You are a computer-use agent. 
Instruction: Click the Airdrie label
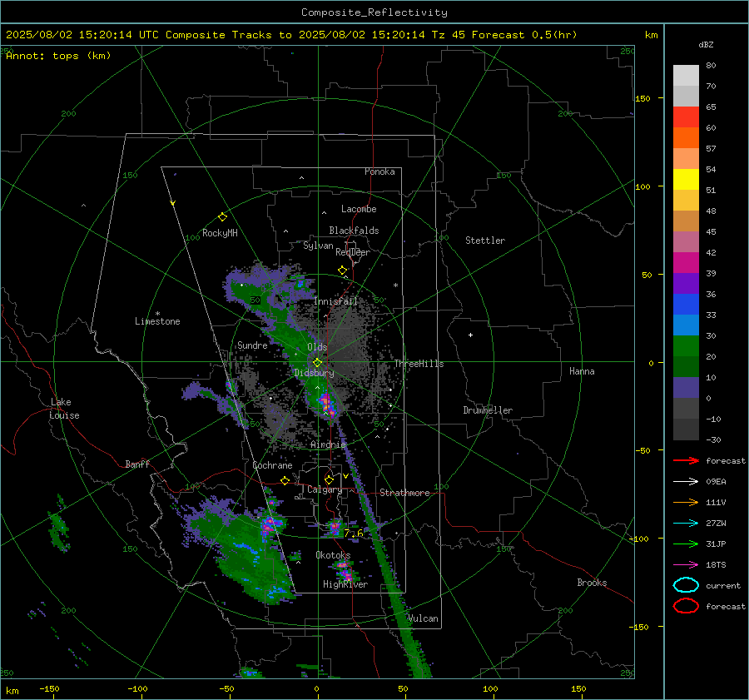pyautogui.click(x=328, y=444)
